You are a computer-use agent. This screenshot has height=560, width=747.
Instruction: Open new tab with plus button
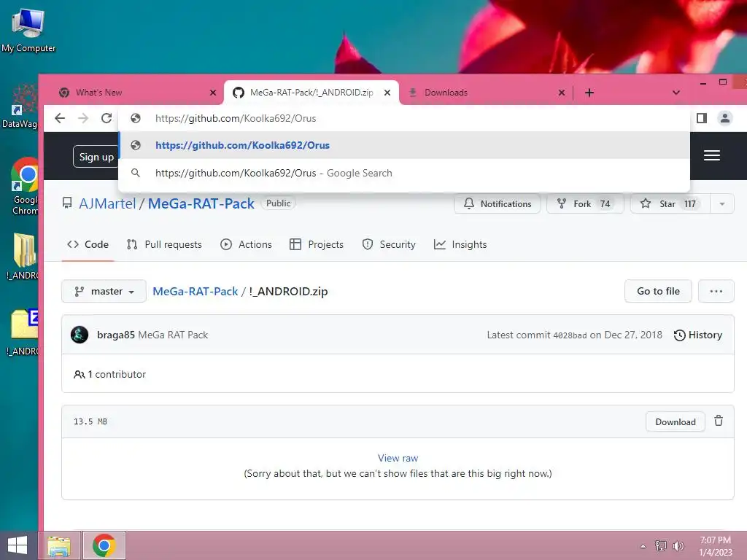[589, 93]
